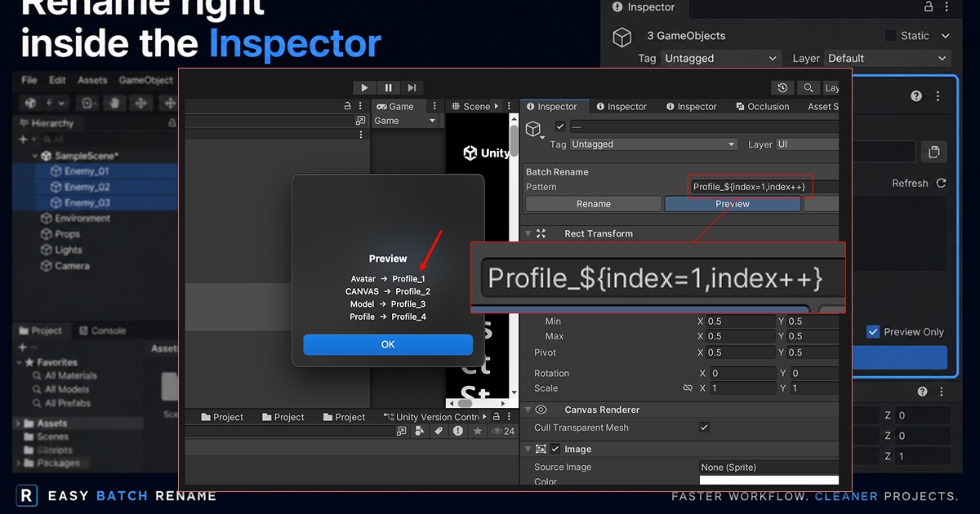
Task: Open the Game display dropdown
Action: (x=406, y=121)
